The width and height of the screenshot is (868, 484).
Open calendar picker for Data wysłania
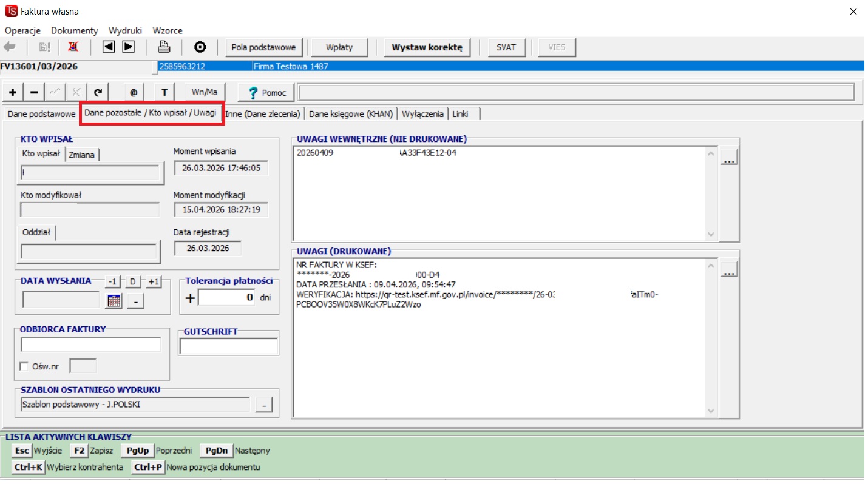(x=114, y=300)
